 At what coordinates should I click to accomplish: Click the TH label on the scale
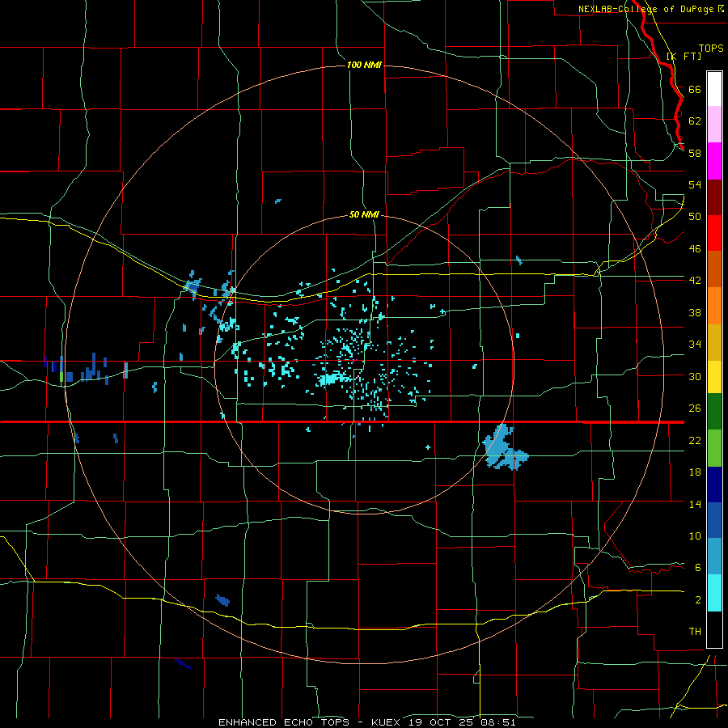[695, 631]
